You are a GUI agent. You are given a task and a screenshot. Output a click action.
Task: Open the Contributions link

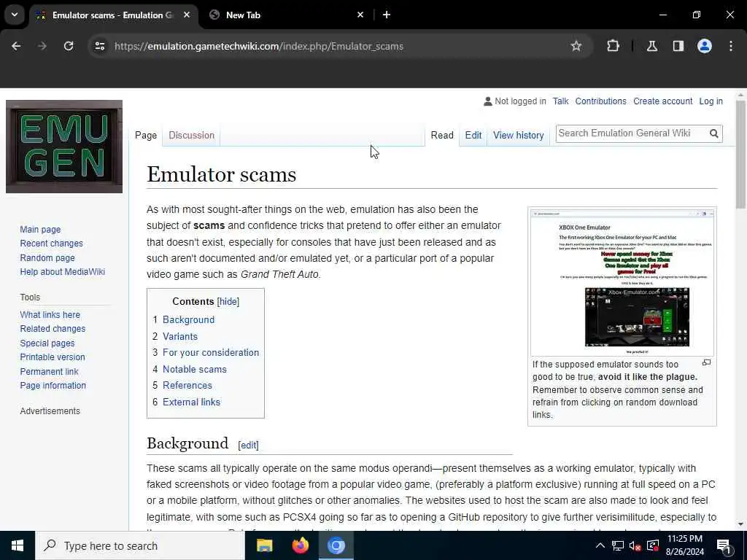[x=601, y=101]
